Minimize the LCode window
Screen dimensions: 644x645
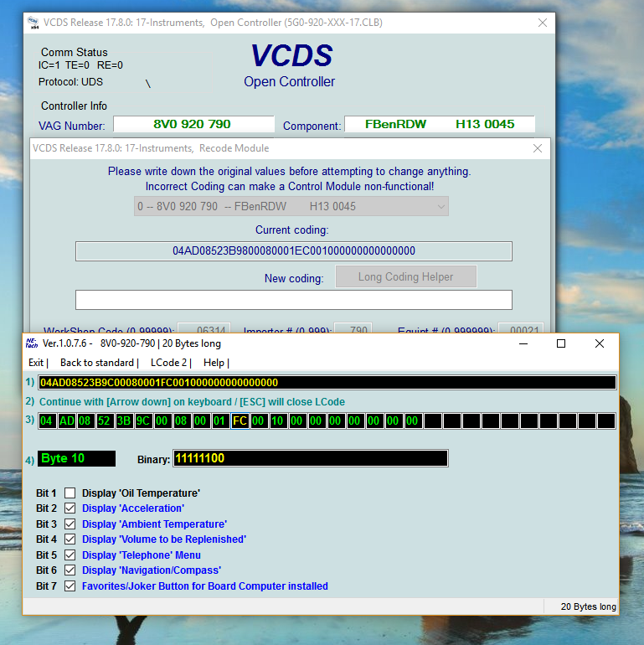523,343
